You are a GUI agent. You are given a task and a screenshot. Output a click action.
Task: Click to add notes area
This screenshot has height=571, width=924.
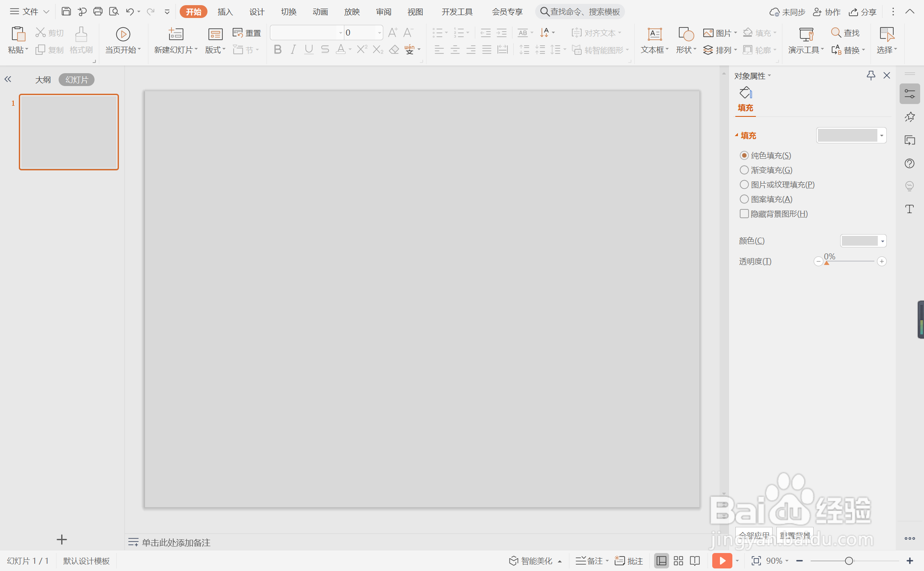click(176, 542)
